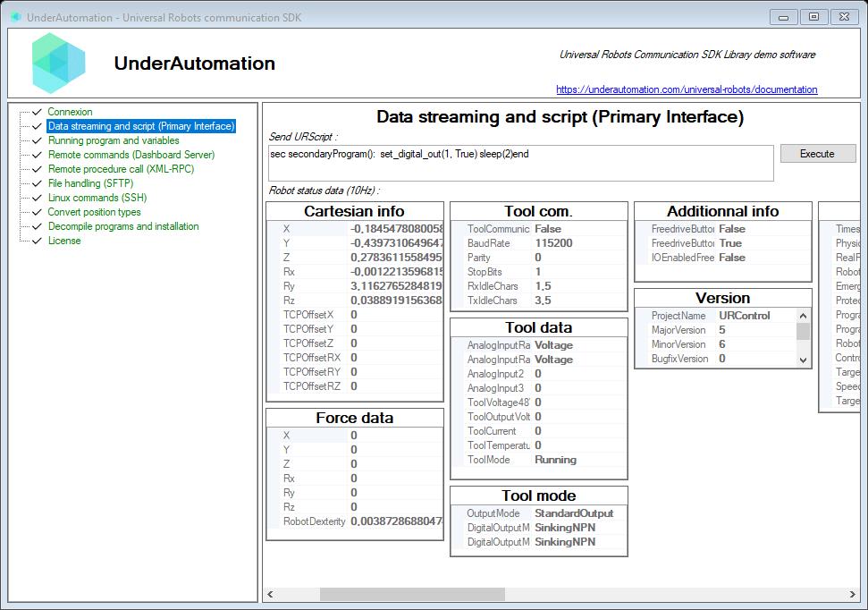Viewport: 868px width, 610px height.
Task: Select the Cartesian info Y value
Action: pyautogui.click(x=396, y=243)
